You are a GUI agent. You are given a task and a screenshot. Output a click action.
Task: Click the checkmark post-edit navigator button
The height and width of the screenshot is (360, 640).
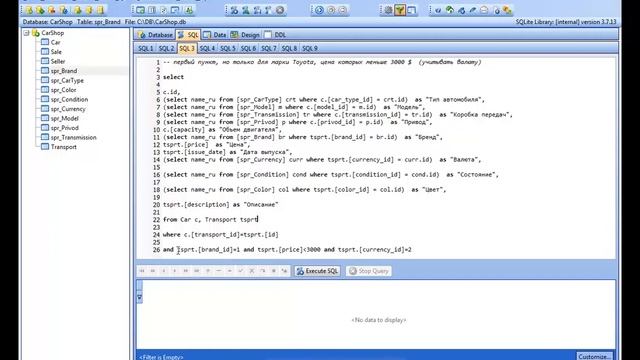point(241,271)
